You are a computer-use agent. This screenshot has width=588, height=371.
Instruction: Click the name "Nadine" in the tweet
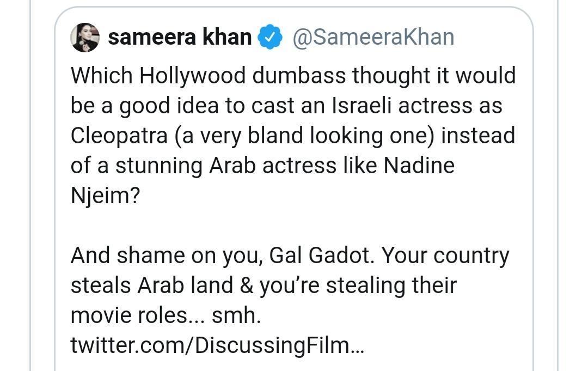point(419,166)
